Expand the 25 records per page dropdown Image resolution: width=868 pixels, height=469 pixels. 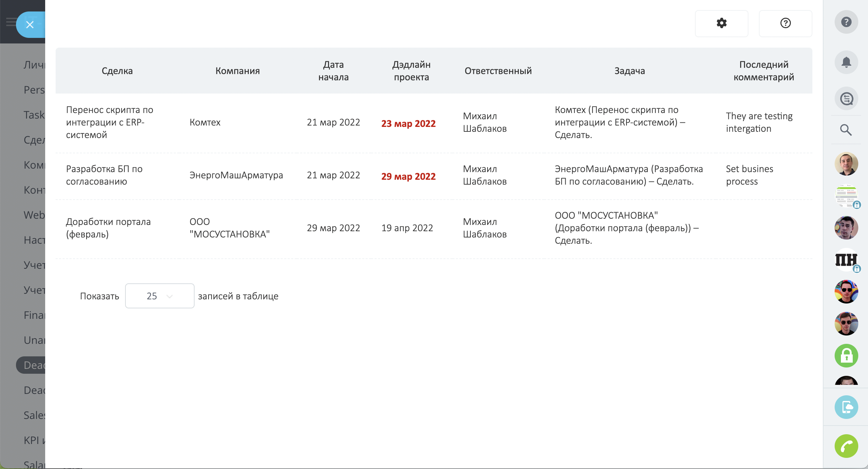click(x=159, y=296)
